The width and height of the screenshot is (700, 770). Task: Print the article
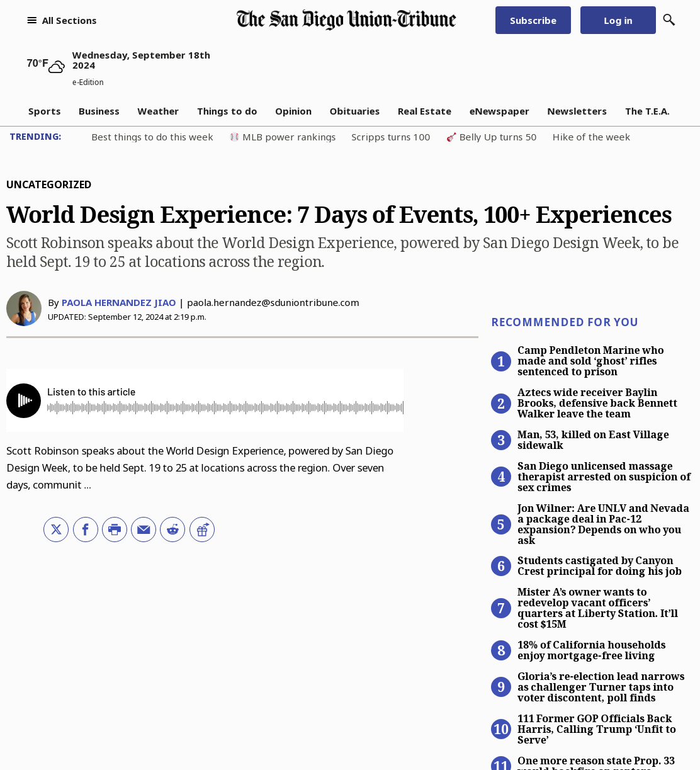coord(115,529)
